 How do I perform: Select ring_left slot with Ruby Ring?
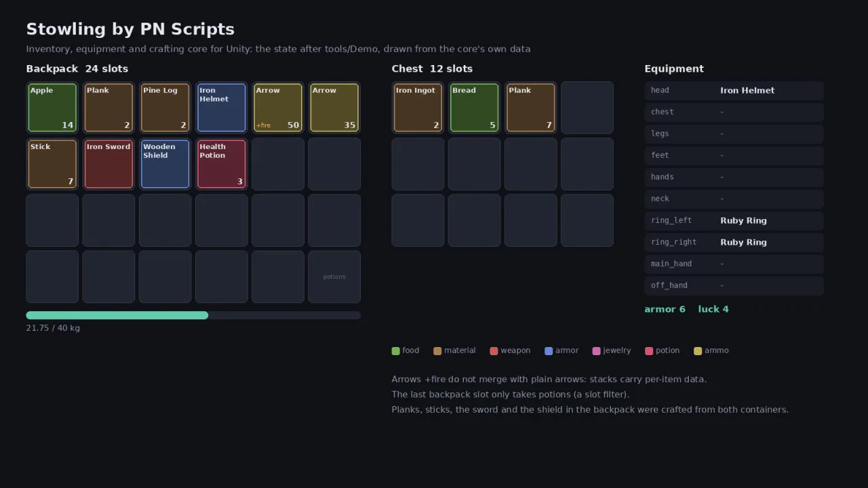tap(734, 220)
